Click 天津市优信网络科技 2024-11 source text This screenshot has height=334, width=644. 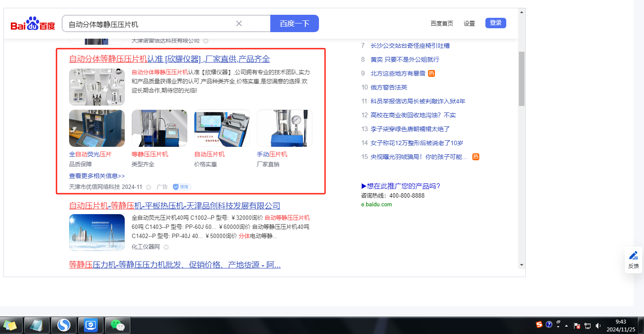tap(106, 187)
